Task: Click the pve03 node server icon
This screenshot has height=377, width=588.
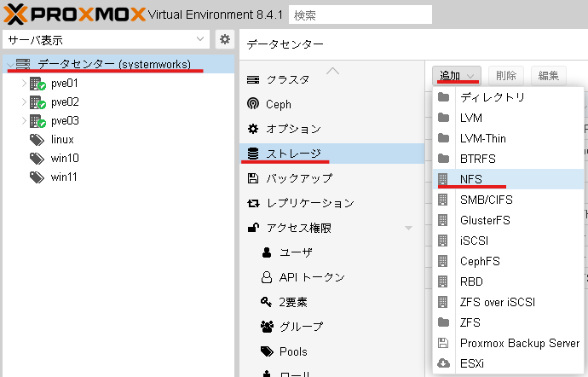Action: coord(37,121)
